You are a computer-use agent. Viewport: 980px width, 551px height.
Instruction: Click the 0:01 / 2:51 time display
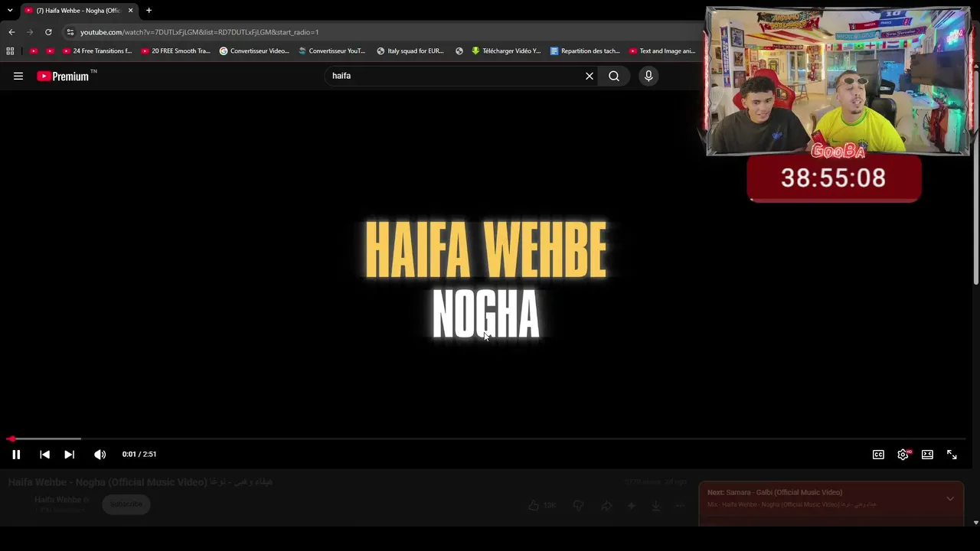coord(139,455)
